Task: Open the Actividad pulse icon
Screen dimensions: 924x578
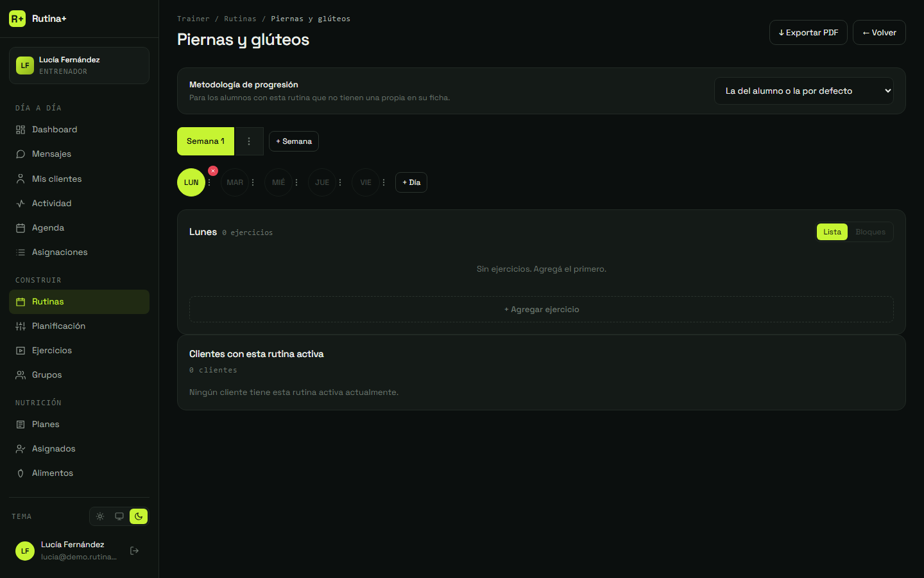Action: 21,204
